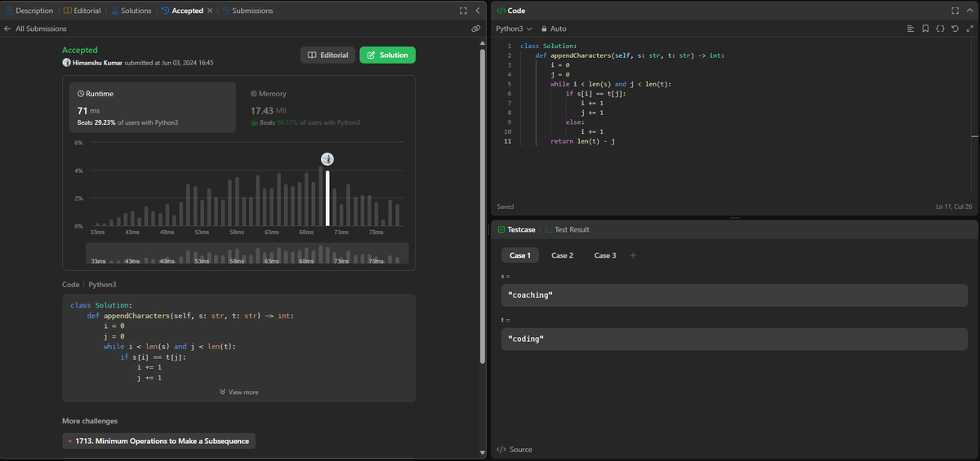980x461 pixels.
Task: Click the 'Ln 11, Col 26' status text
Action: click(954, 206)
